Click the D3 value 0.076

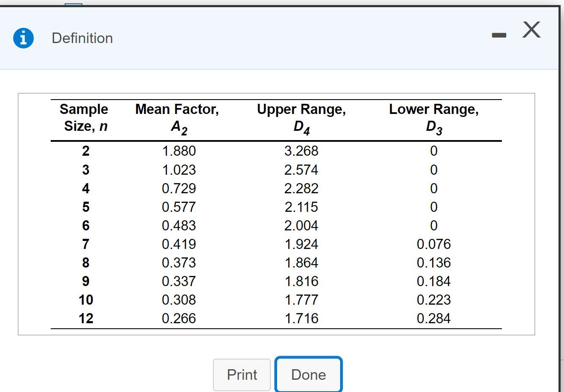point(434,244)
